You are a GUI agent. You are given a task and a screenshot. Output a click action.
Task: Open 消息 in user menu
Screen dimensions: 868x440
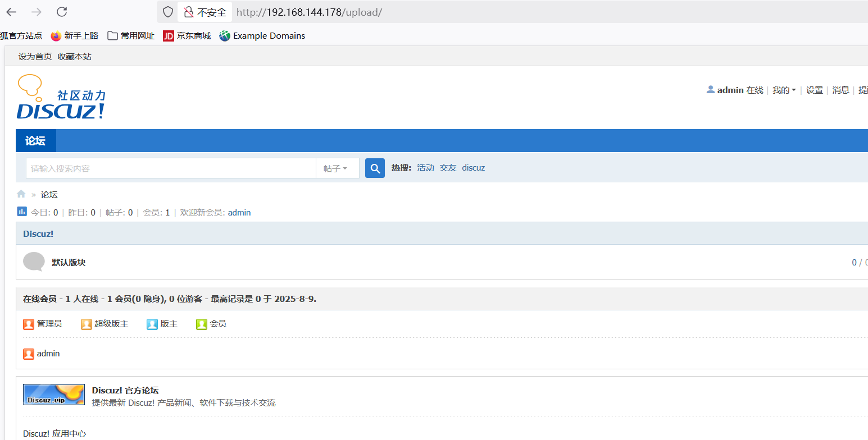[840, 90]
